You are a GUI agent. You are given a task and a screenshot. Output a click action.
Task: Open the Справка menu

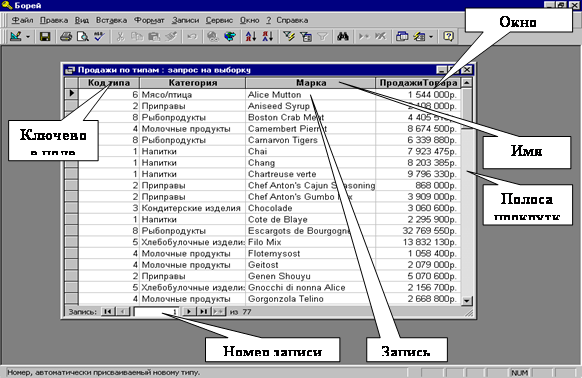click(x=292, y=20)
